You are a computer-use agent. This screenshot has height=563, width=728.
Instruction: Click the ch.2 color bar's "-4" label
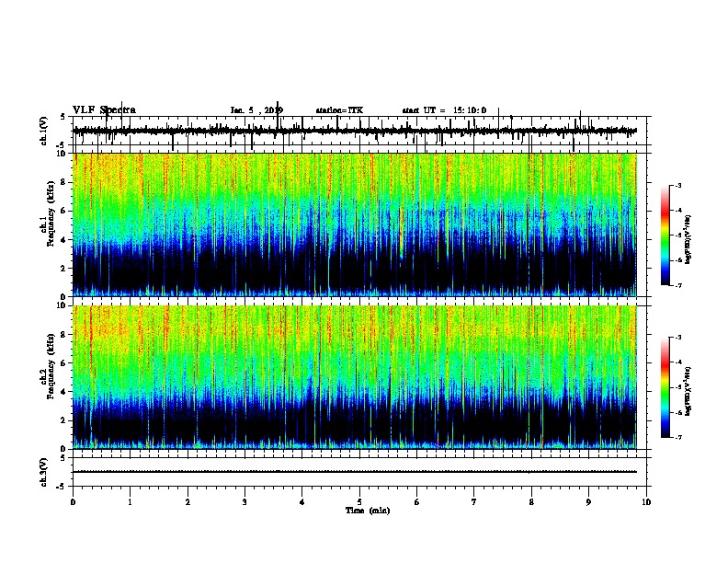click(677, 362)
